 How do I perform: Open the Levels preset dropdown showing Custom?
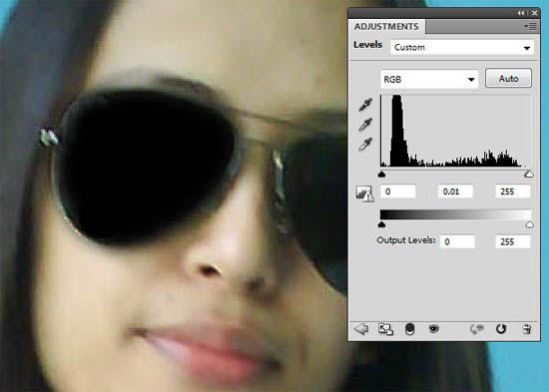pos(462,47)
